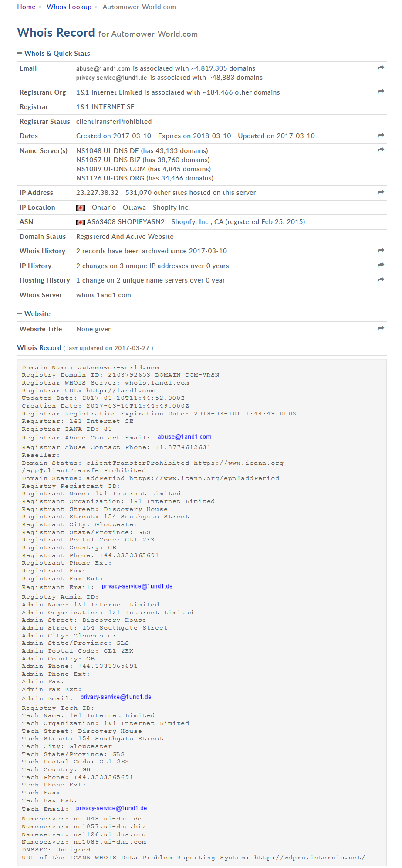The height and width of the screenshot is (868, 402).
Task: Click the Canada flag in the IP Location row
Action: 81,208
